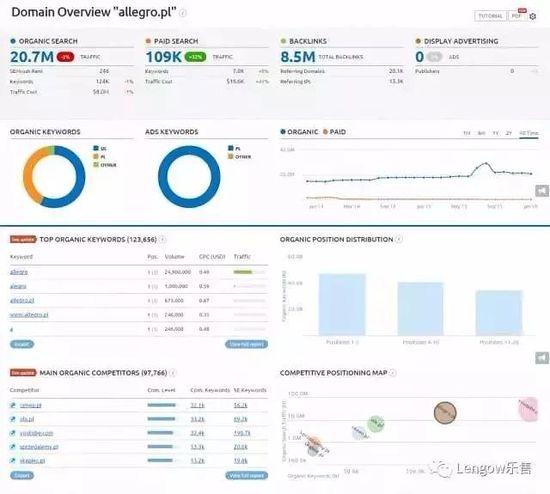Open the skapiec.pl competitor link

32,460
